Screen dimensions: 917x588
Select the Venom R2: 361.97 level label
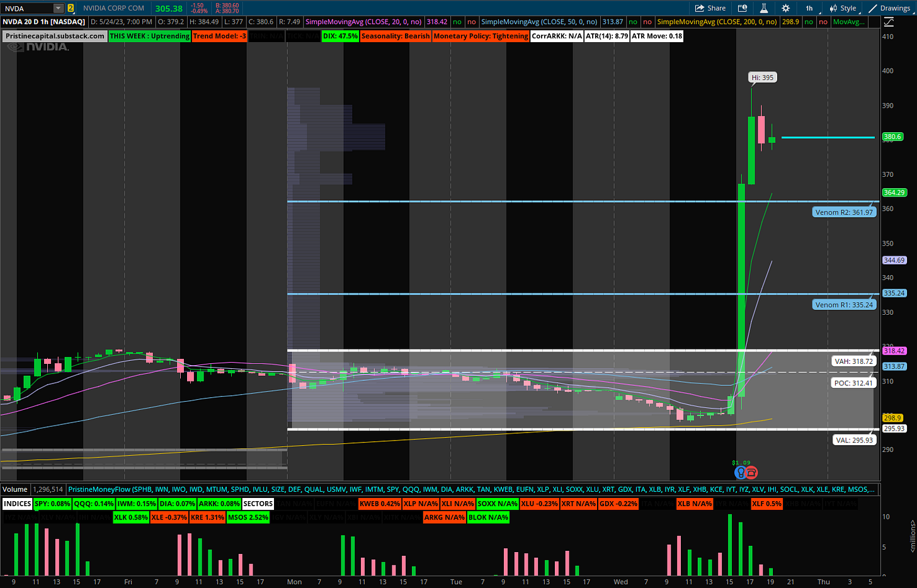pos(844,212)
